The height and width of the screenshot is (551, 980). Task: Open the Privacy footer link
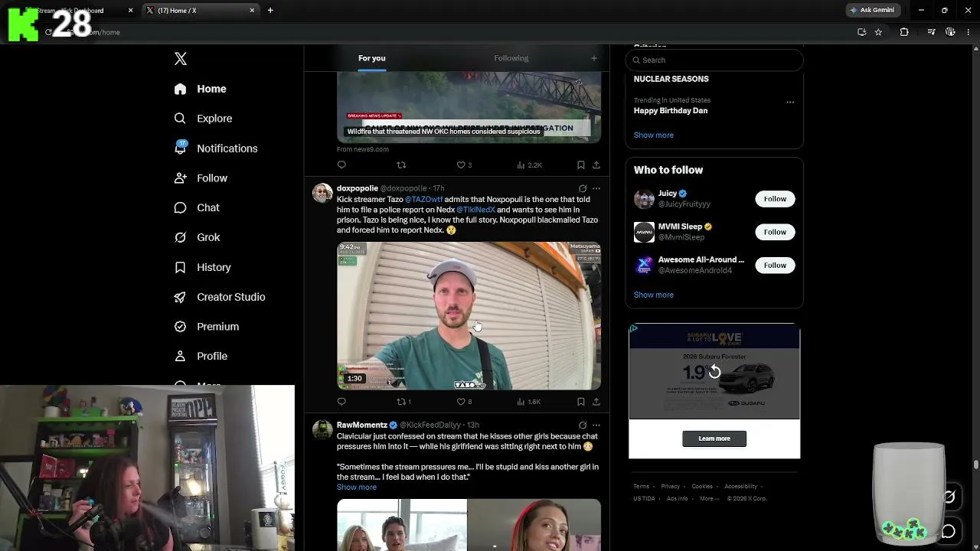click(670, 486)
